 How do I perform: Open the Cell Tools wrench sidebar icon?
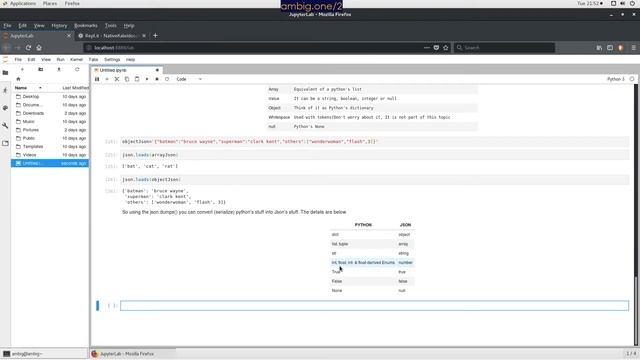pyautogui.click(x=5, y=126)
